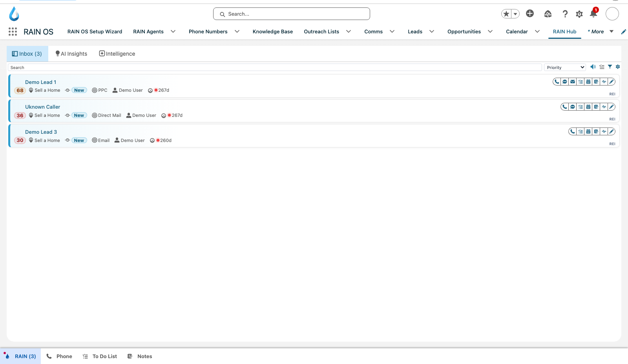Open Salesforce help question mark
Image resolution: width=628 pixels, height=364 pixels.
click(565, 14)
